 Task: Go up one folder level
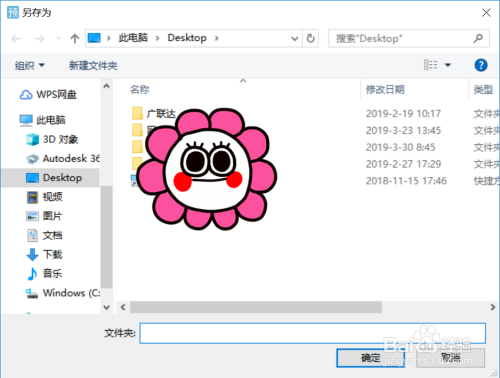pyautogui.click(x=75, y=39)
